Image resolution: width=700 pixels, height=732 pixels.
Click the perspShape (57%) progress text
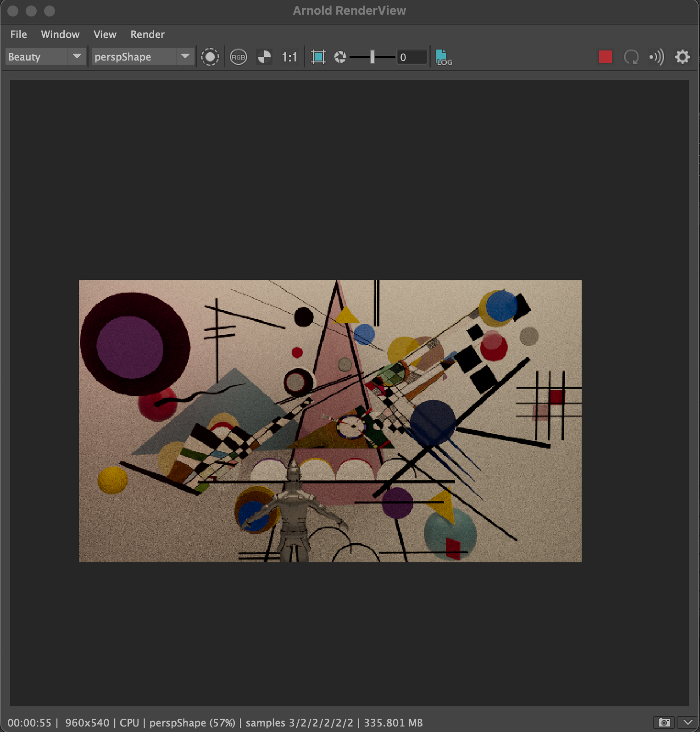tap(192, 723)
